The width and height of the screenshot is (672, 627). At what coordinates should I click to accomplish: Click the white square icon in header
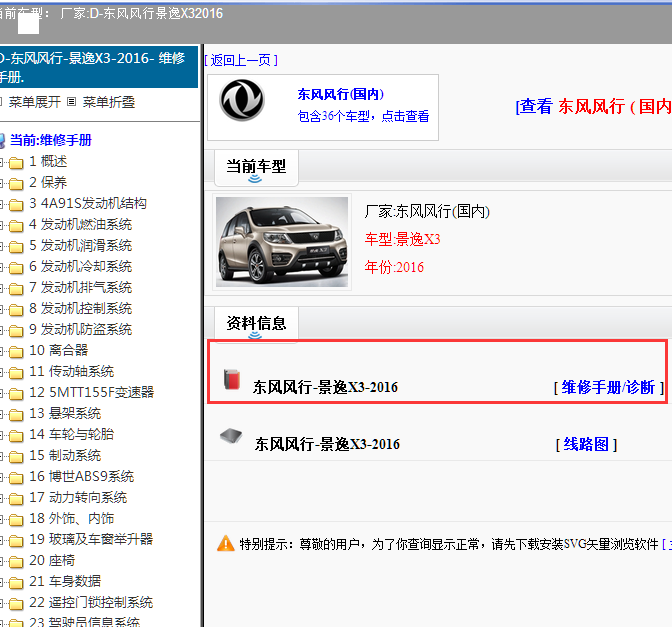click(28, 24)
